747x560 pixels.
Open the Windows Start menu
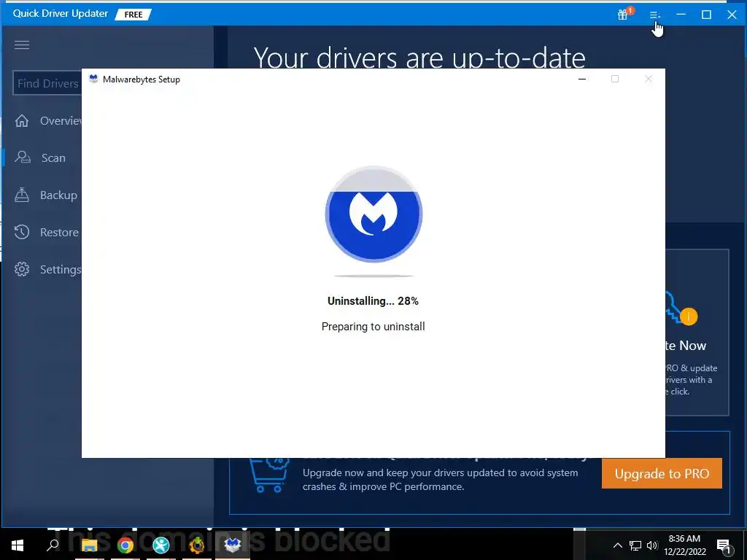point(18,545)
